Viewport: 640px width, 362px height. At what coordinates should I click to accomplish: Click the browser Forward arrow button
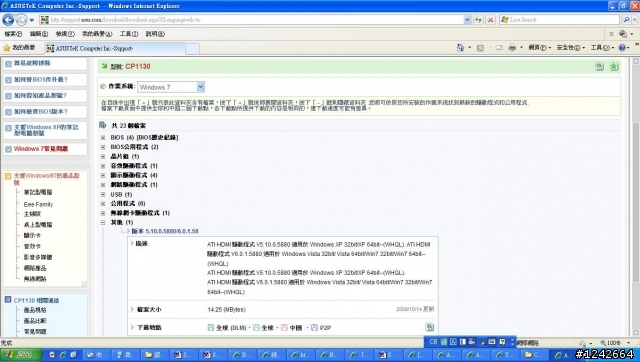pos(22,20)
